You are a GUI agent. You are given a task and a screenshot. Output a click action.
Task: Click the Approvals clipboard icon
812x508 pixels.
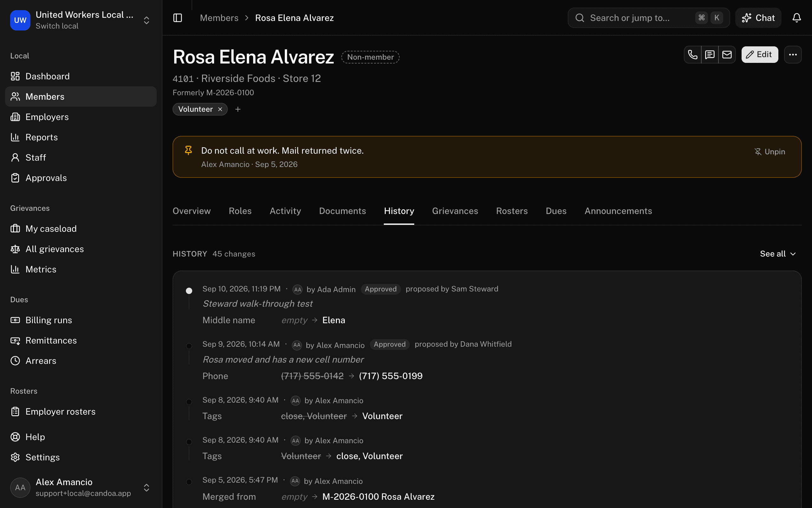click(x=15, y=178)
